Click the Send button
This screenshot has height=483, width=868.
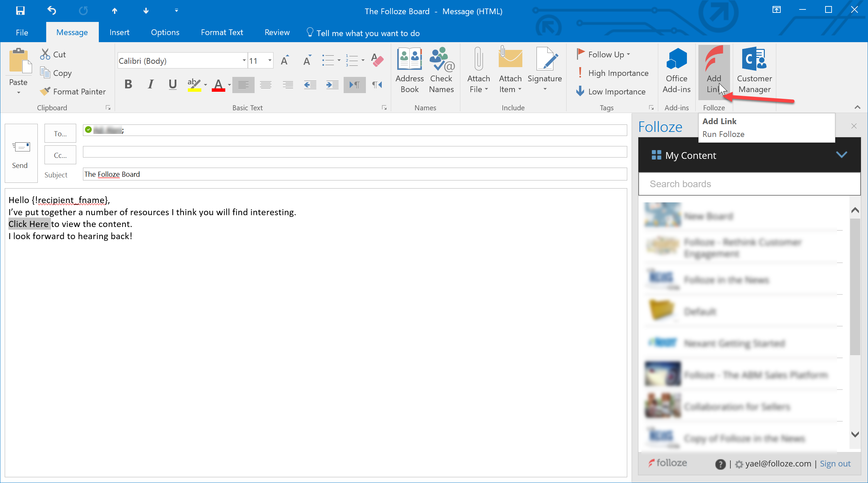coord(20,154)
